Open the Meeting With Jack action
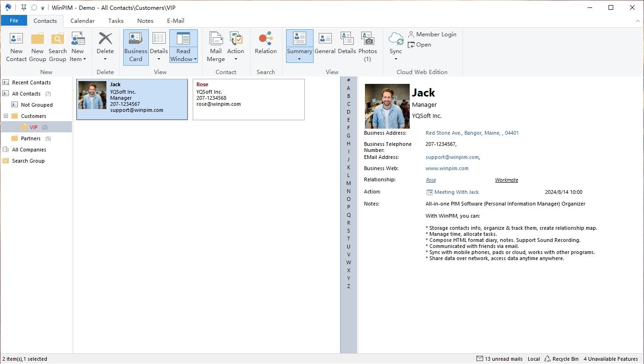The width and height of the screenshot is (644, 364). click(456, 192)
